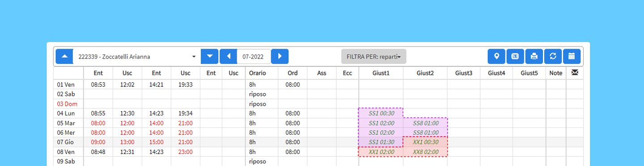644x166 pixels.
Task: Select previous employee with up arrow
Action: [x=64, y=56]
